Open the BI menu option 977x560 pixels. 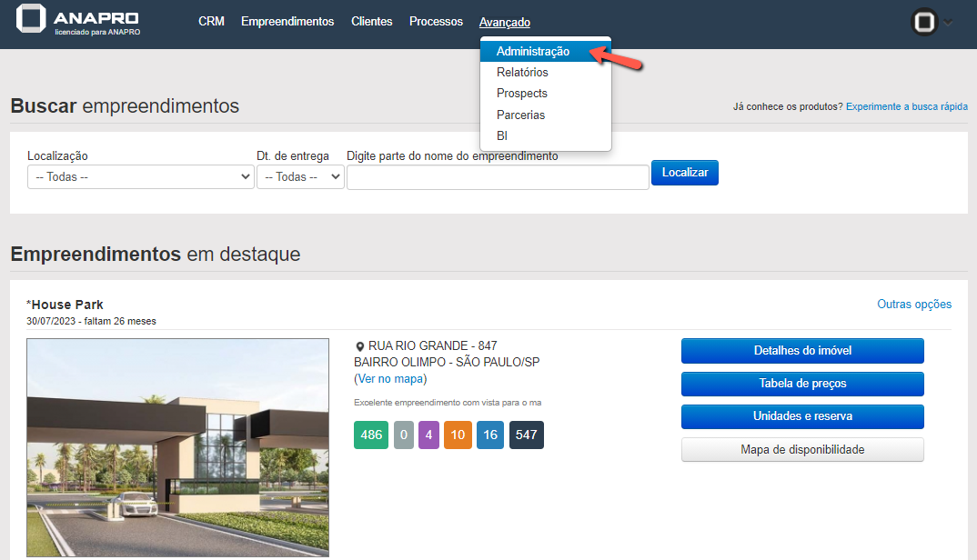pyautogui.click(x=502, y=136)
